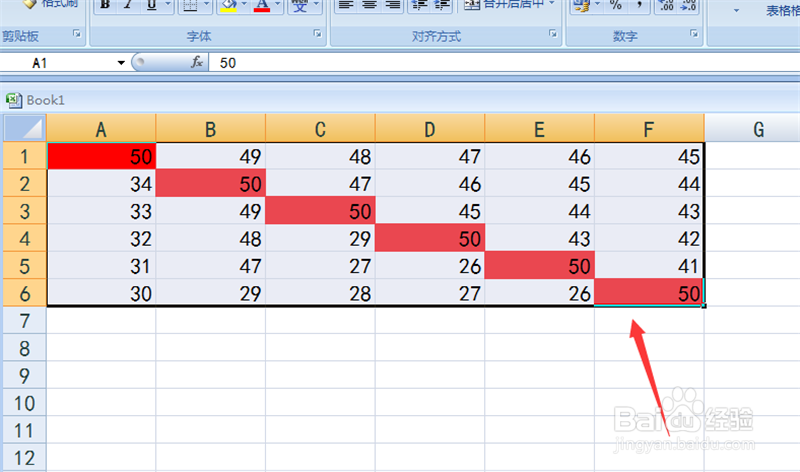The image size is (800, 472).
Task: Apply comma style
Action: click(x=639, y=6)
